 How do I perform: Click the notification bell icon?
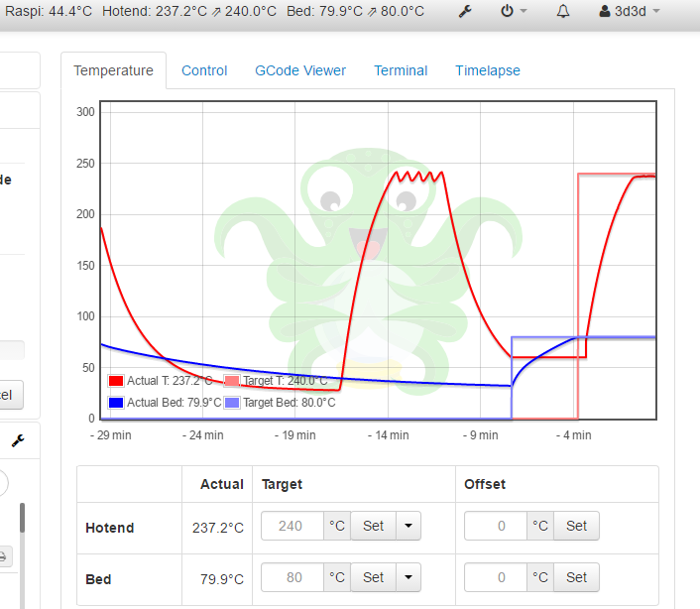pyautogui.click(x=563, y=12)
